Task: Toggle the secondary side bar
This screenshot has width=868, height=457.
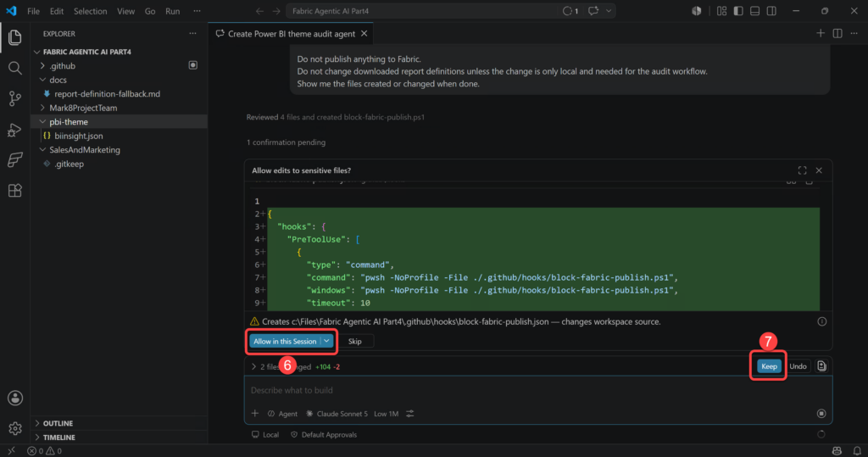Action: point(771,11)
